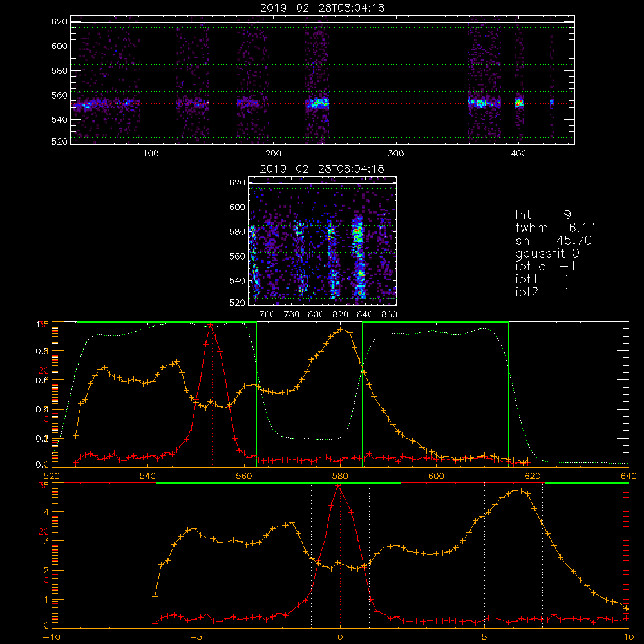Click the '200' x-axis tick label
Image resolution: width=644 pixels, height=644 pixels.
pos(273,153)
